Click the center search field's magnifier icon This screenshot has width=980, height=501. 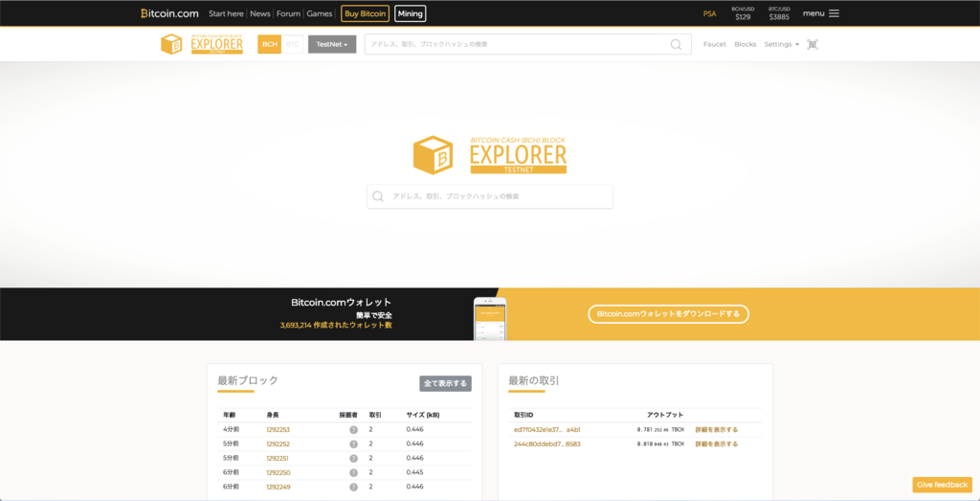pyautogui.click(x=377, y=196)
